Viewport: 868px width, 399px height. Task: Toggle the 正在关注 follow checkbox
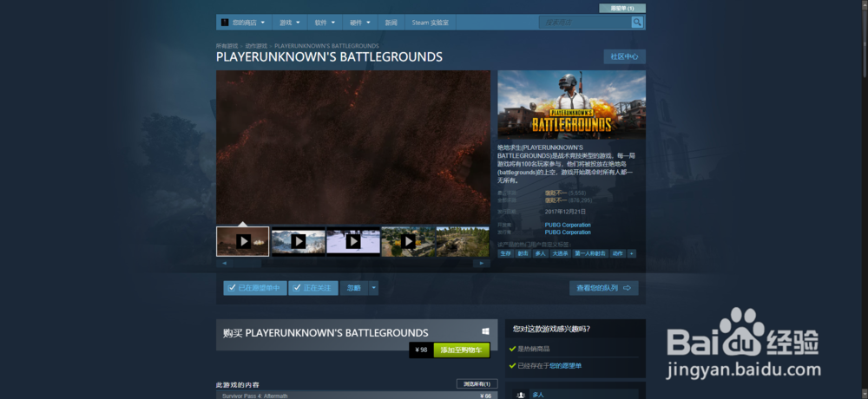pos(297,288)
